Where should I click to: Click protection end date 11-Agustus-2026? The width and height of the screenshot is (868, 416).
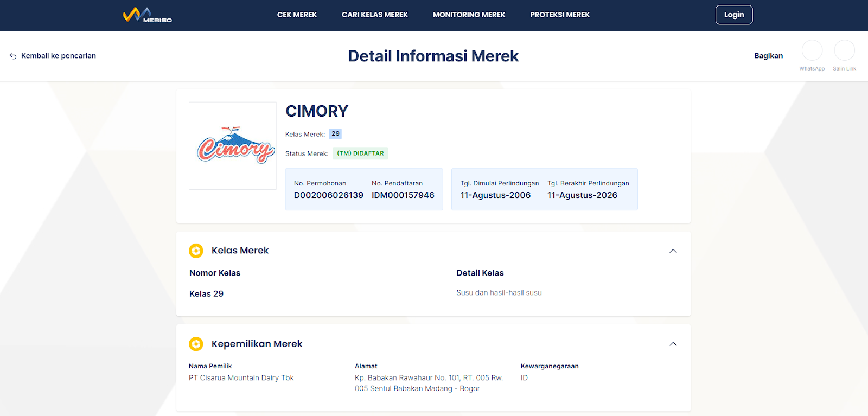(582, 195)
